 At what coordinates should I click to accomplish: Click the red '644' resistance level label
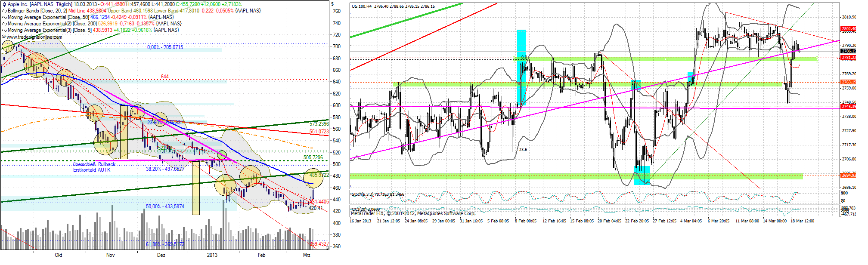[x=165, y=77]
